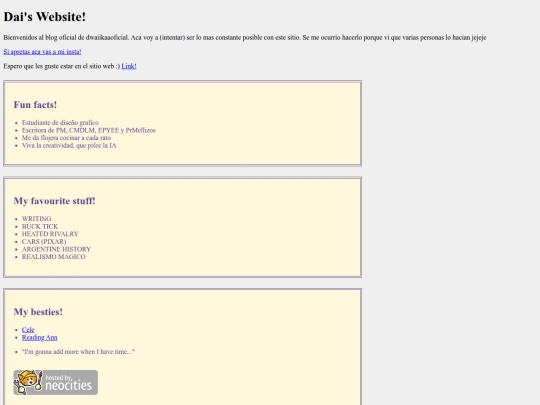Image resolution: width=540 pixels, height=405 pixels.
Task: Click the hosted by Neocities badge
Action: [x=56, y=382]
